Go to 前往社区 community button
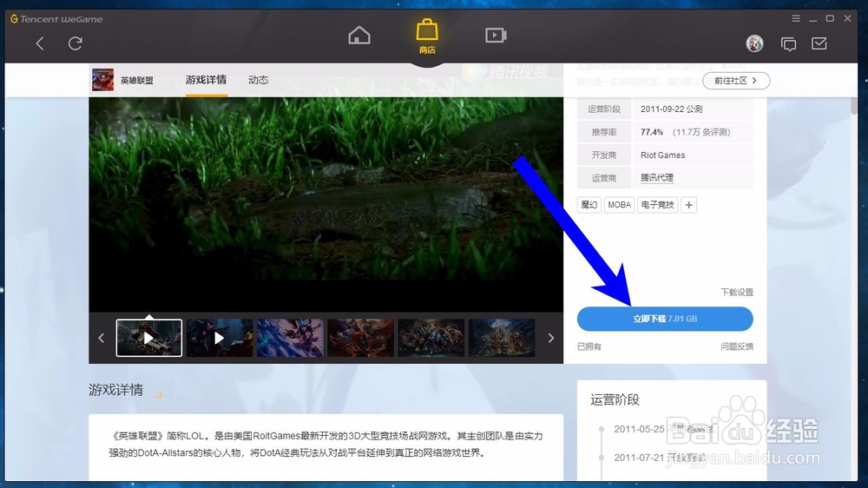 click(736, 81)
